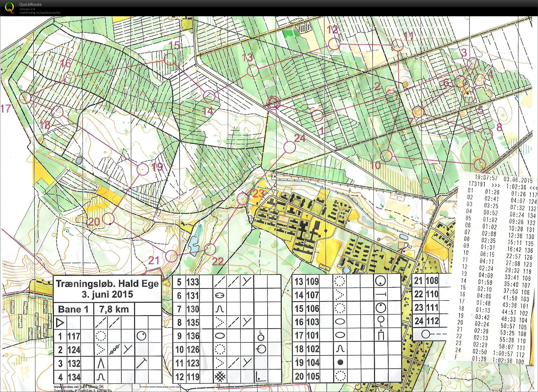Click the 'Bane 1' course cell

coord(73,309)
